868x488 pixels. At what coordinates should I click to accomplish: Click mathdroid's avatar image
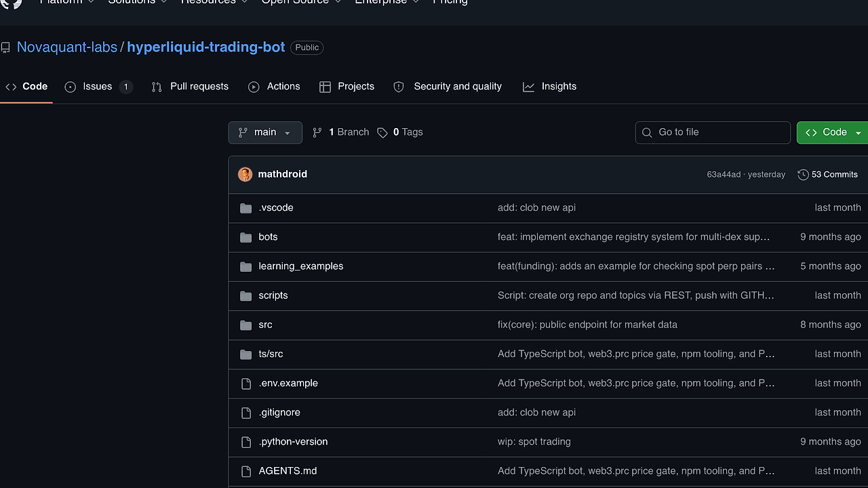pyautogui.click(x=245, y=174)
